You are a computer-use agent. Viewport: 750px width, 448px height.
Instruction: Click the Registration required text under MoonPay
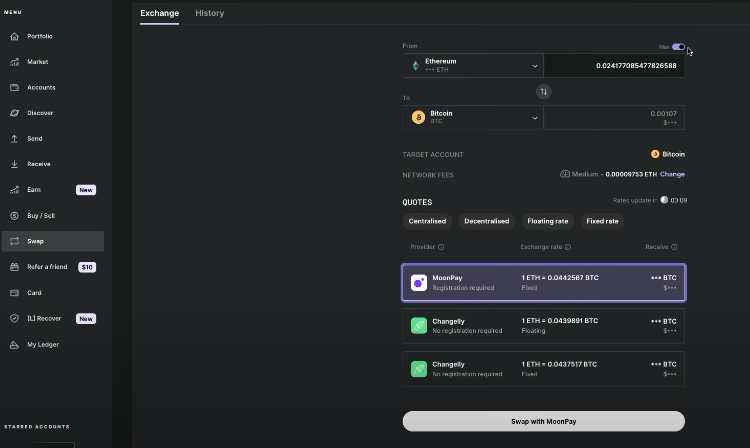point(463,288)
